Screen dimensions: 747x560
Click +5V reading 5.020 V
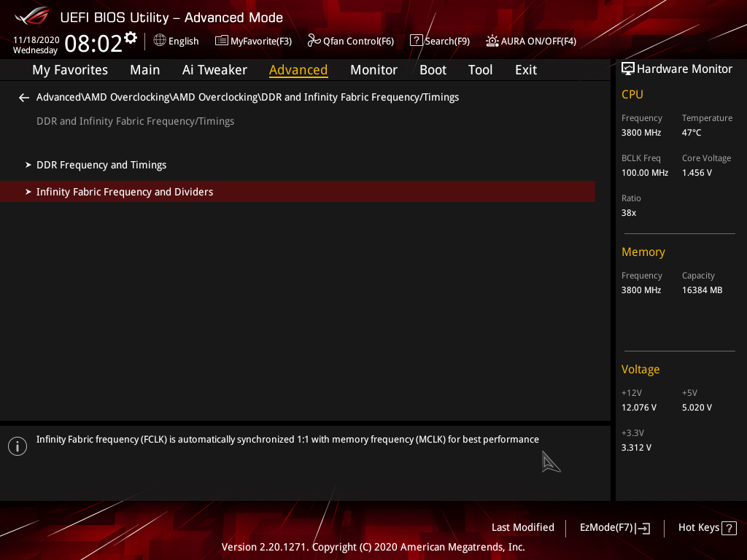[697, 408]
